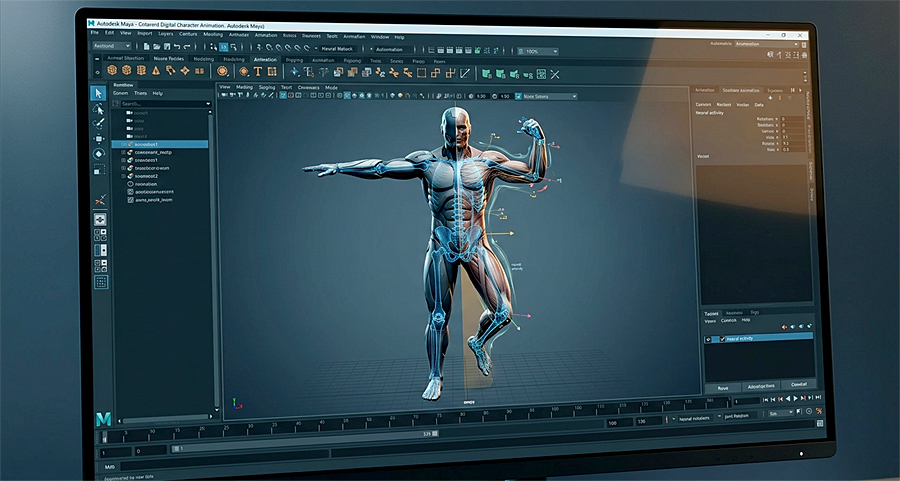This screenshot has height=481, width=900.
Task: Click the Undo arrow icon
Action: (177, 46)
